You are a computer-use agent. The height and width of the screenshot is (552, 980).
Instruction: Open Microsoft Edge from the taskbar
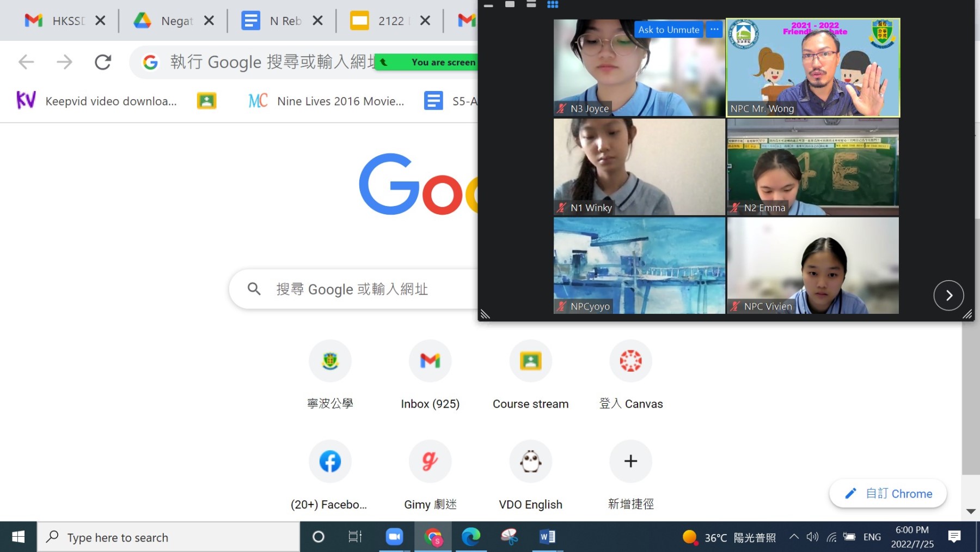pos(471,537)
